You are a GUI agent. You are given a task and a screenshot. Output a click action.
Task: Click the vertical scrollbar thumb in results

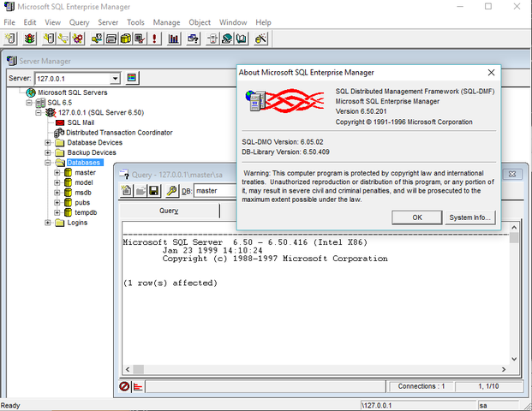[x=514, y=238]
